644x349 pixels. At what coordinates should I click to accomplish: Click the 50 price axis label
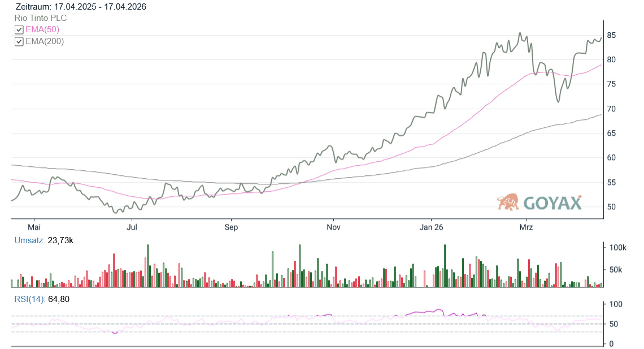click(x=611, y=207)
